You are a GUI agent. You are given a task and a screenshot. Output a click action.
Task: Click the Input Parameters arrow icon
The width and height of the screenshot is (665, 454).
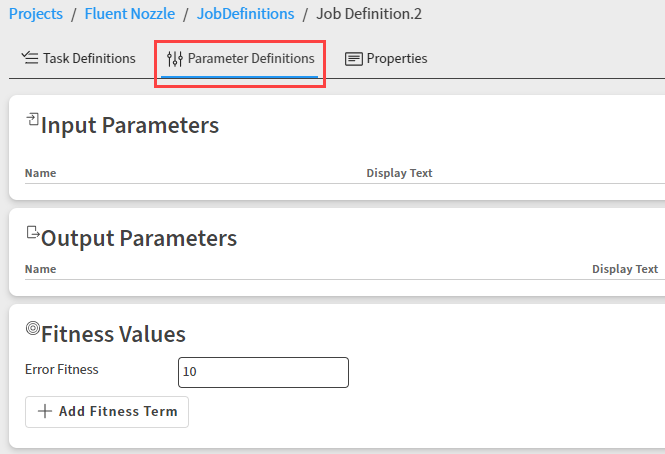tap(32, 120)
